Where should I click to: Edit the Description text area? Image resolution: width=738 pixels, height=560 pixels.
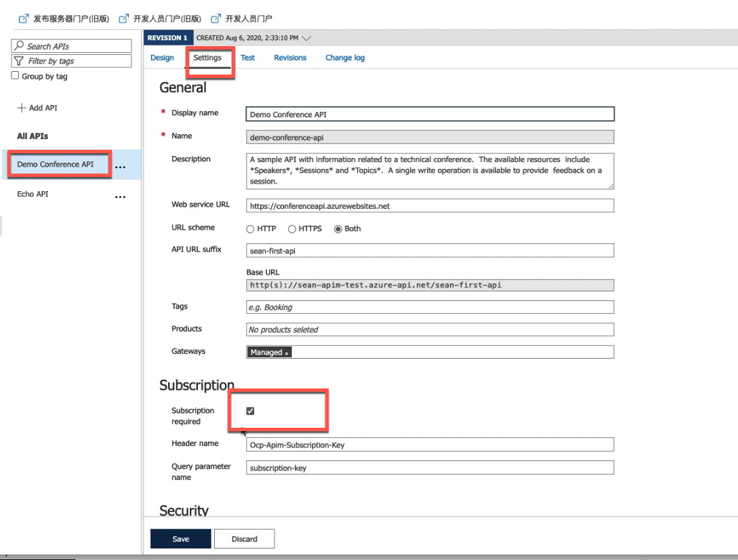430,171
